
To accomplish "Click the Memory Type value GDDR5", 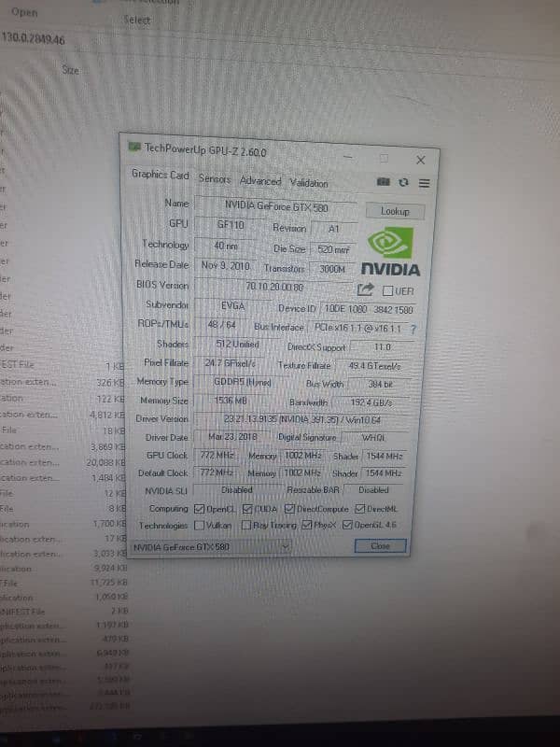I will 242,382.
